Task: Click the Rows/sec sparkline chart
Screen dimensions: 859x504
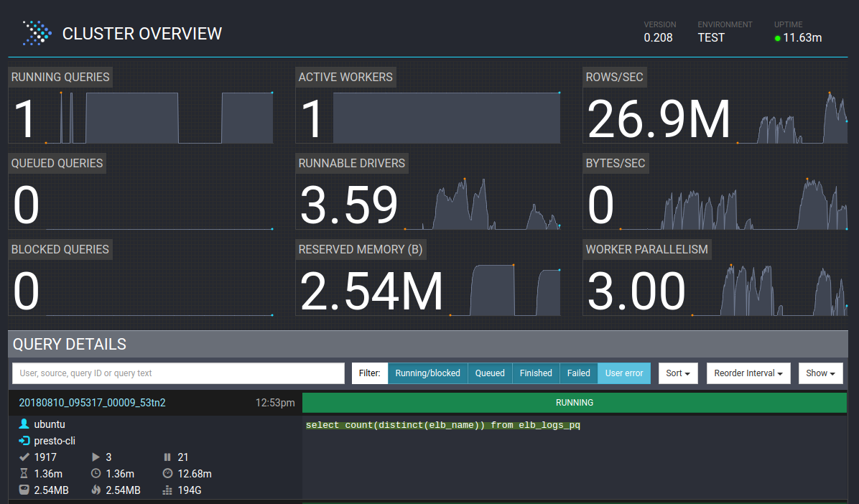Action: pos(792,118)
